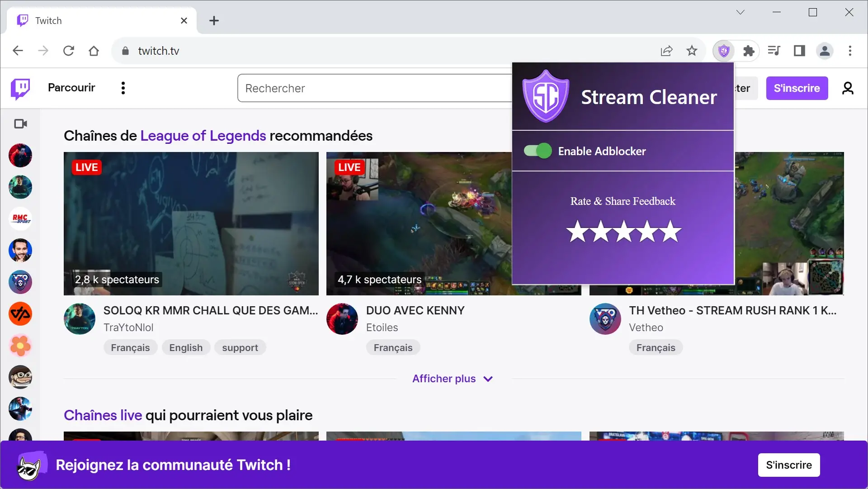Image resolution: width=868 pixels, height=489 pixels.
Task: Click the share page icon in address bar
Action: tap(666, 51)
